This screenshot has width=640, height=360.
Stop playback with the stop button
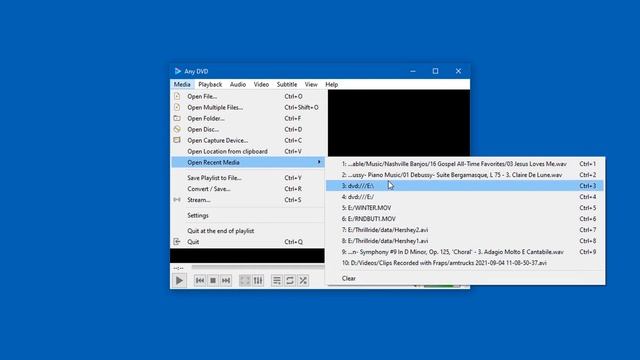[213, 280]
